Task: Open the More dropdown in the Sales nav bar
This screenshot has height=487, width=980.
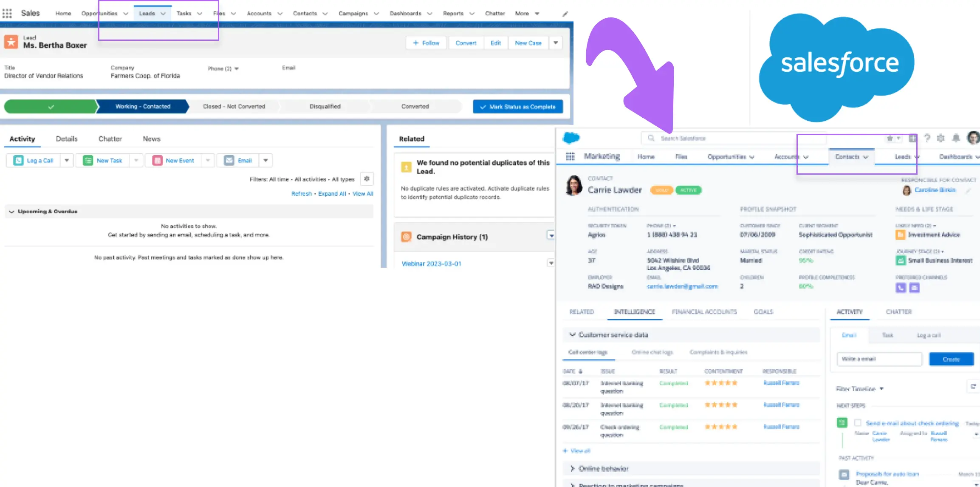Action: (527, 14)
